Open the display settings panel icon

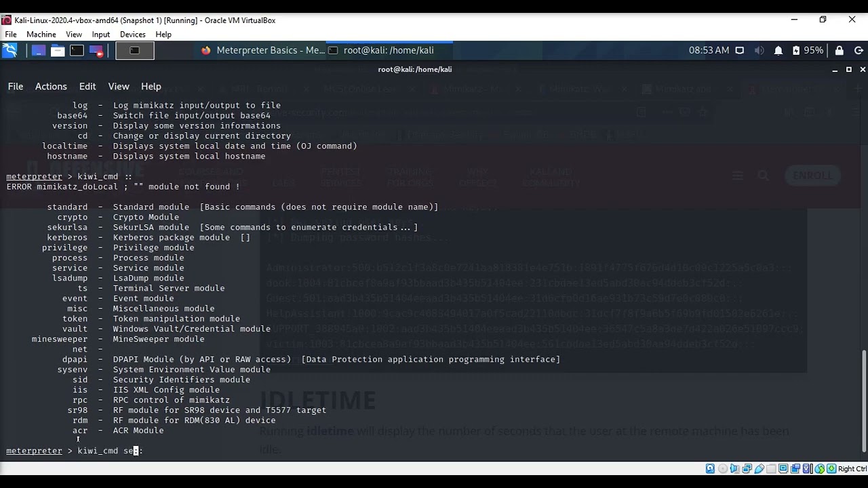tap(740, 50)
